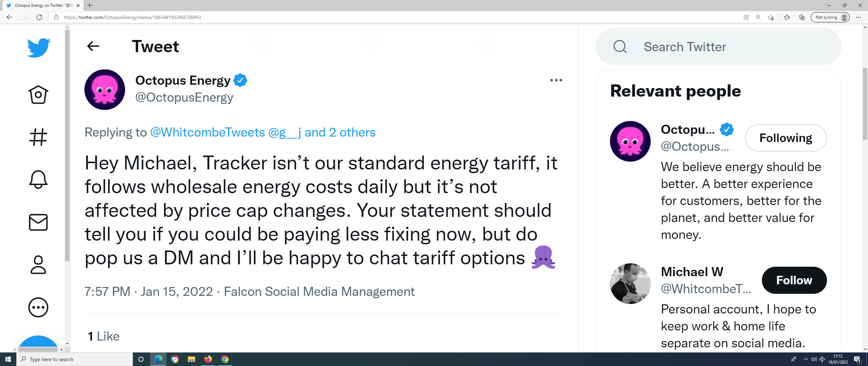Click browser zoom magnifier icon in address bar
Viewport: 868px width, 366px height.
coord(758,17)
